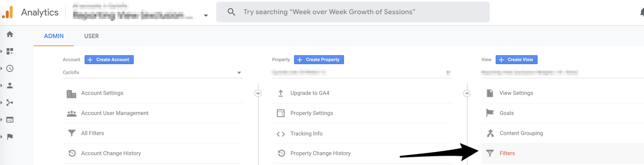Viewport: 644px width, 165px height.
Task: Open Behavior window icon in sidebar
Action: coord(10,119)
